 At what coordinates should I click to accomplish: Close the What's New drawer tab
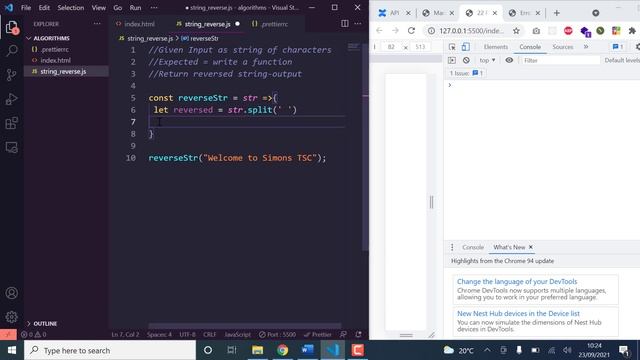[531, 247]
